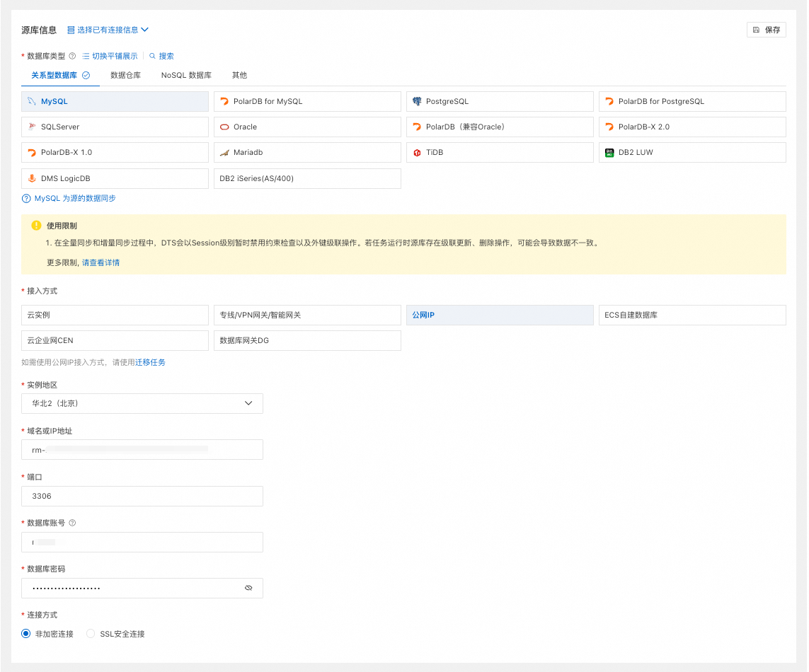The width and height of the screenshot is (809, 672).
Task: Focus the 数据库账号 input field
Action: tap(142, 542)
